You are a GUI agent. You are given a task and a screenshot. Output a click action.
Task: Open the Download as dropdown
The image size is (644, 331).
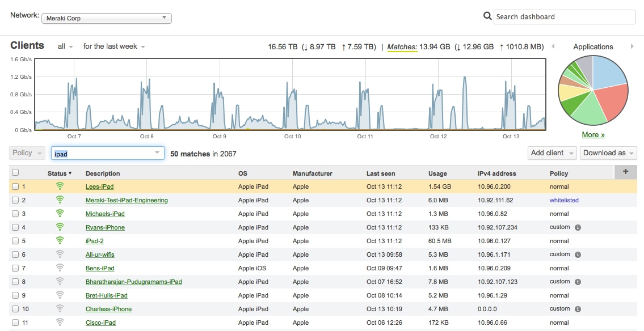[x=608, y=153]
